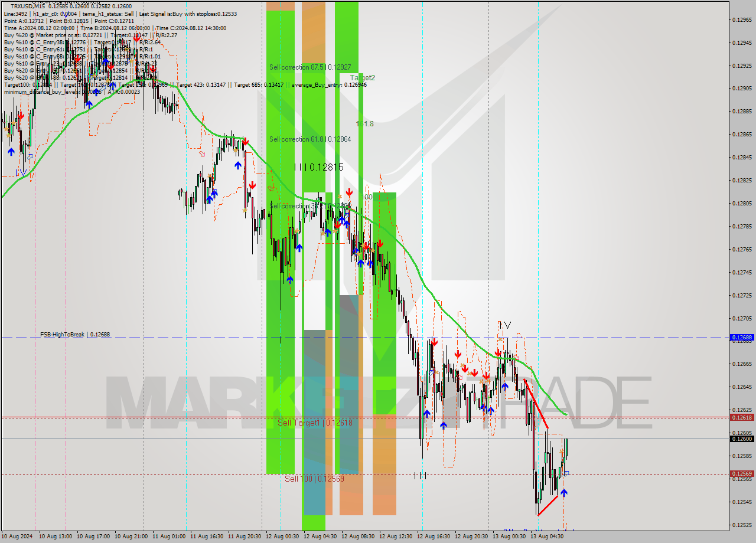756x543 pixels.
Task: Click the 0.12885 price axis label
Action: coord(742,112)
